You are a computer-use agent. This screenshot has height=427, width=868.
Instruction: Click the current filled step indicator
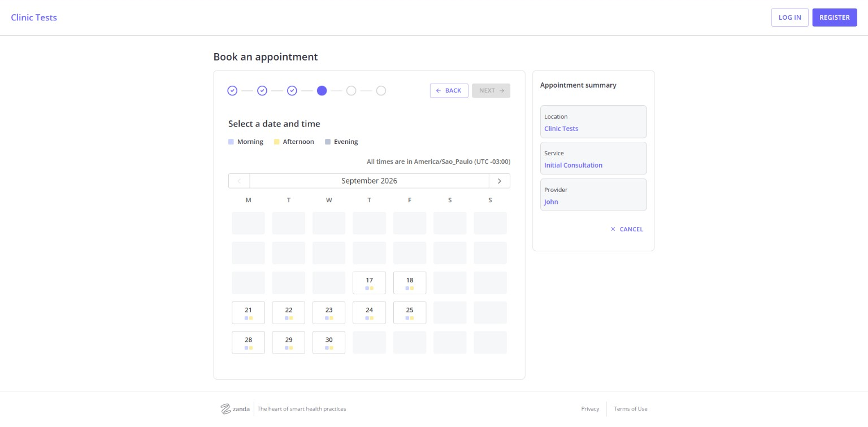click(322, 90)
